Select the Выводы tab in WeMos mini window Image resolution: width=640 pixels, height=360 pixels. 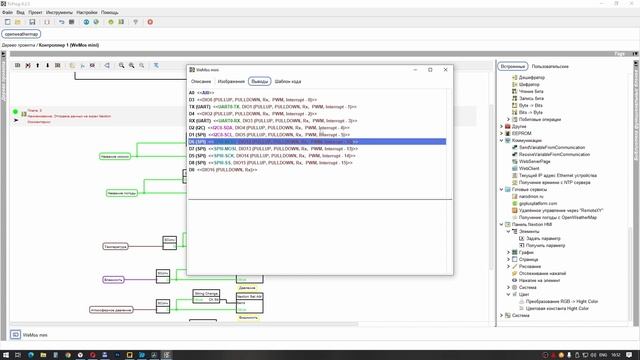coord(260,82)
